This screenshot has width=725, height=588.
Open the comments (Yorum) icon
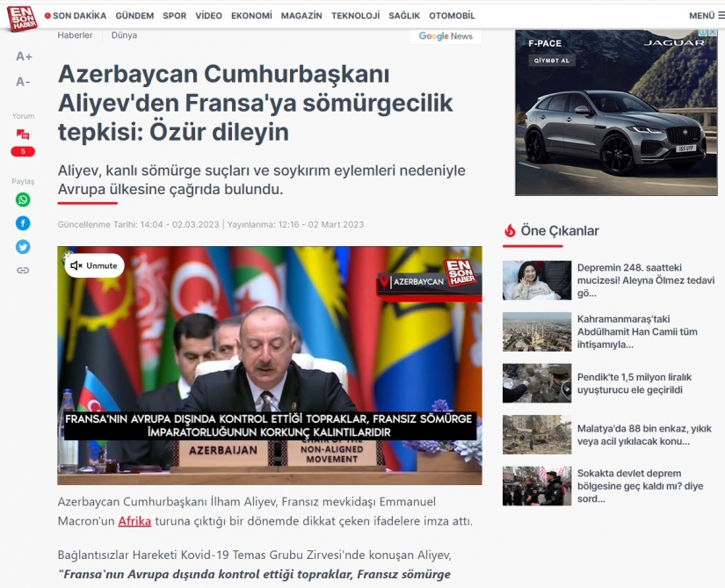[x=23, y=134]
